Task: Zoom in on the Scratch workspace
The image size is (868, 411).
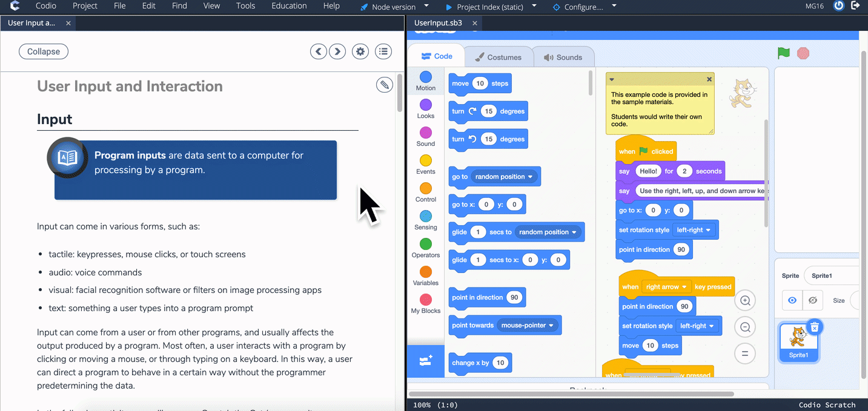Action: pos(745,300)
